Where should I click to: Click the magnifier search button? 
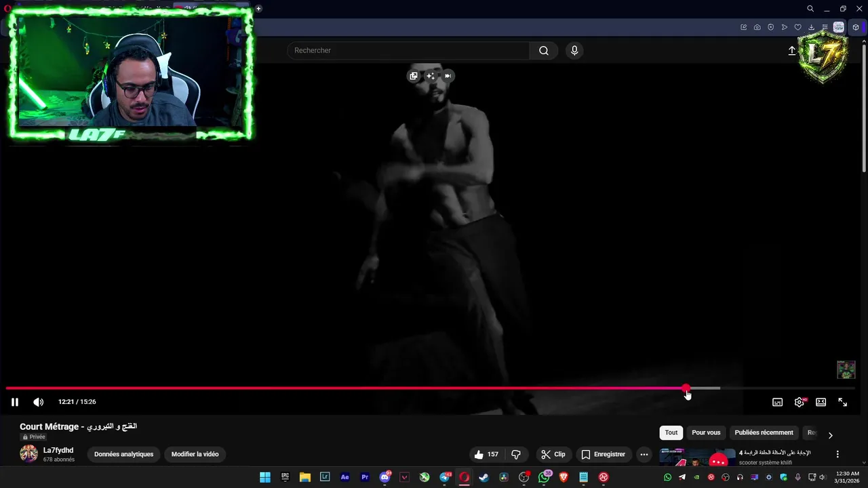click(544, 51)
